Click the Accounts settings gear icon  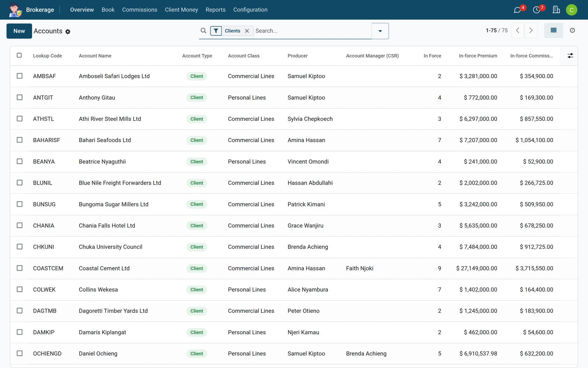(x=68, y=32)
